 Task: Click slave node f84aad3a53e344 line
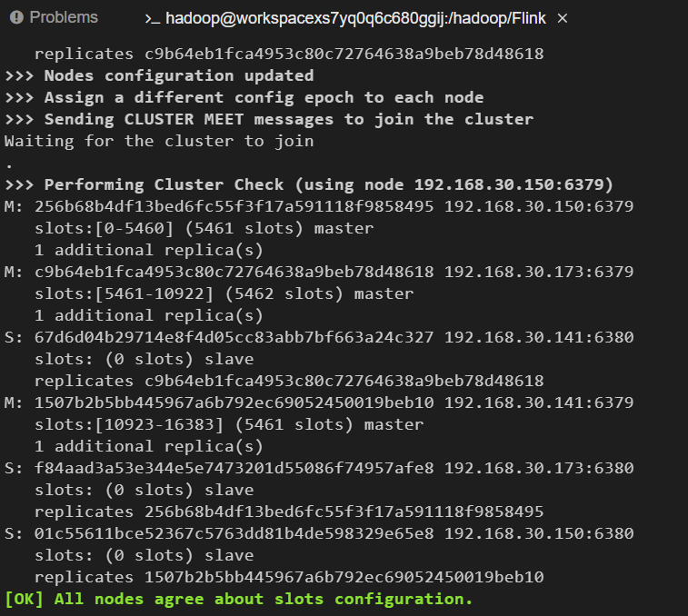click(x=319, y=468)
